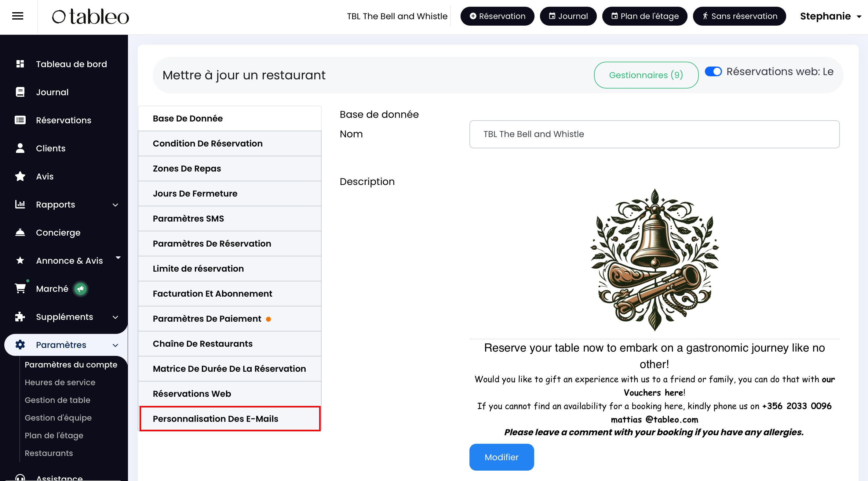
Task: Click the Gestionnaires (9) button
Action: click(x=646, y=75)
